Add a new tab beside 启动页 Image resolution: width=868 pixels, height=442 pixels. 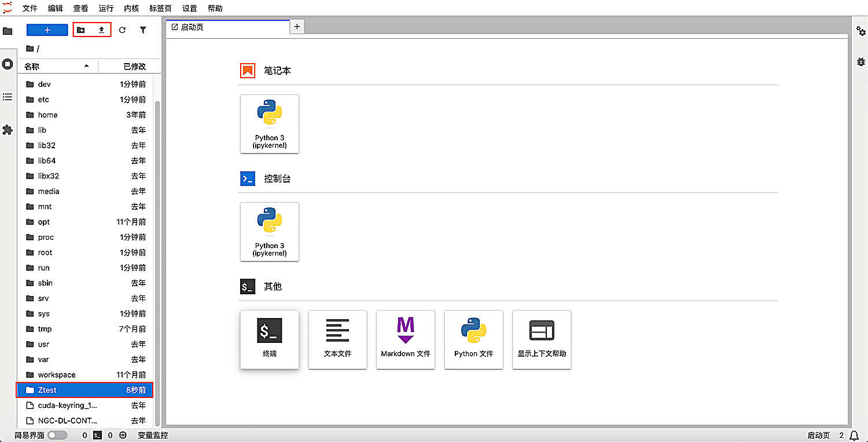297,27
